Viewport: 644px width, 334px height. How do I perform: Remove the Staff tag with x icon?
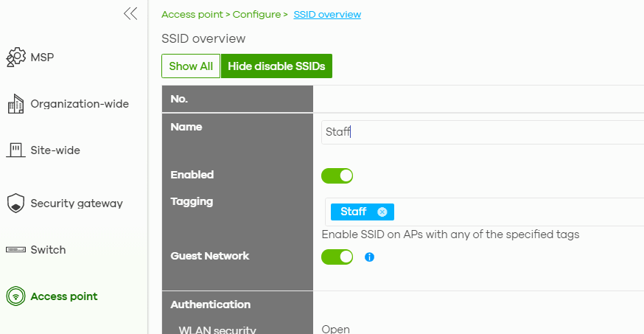[382, 212]
